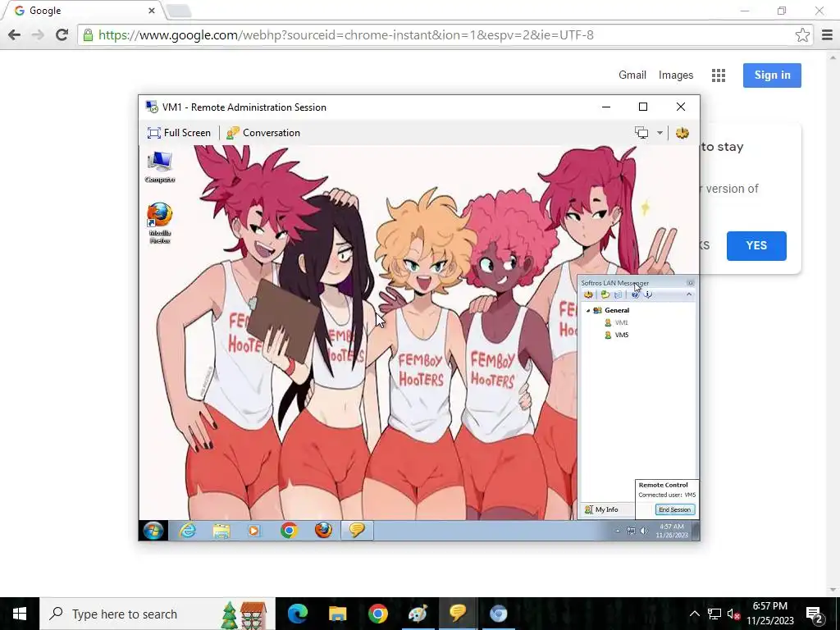
Task: Open Paint palette app on host taskbar
Action: 418,614
